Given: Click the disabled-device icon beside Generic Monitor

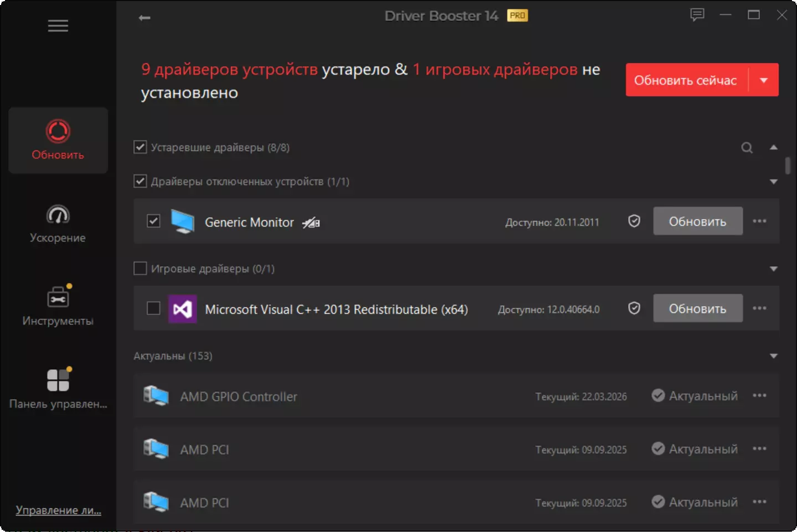Looking at the screenshot, I should [311, 223].
